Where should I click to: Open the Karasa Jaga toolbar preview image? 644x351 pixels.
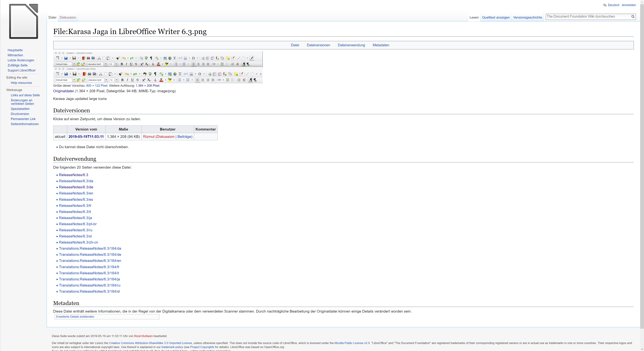pos(158,67)
